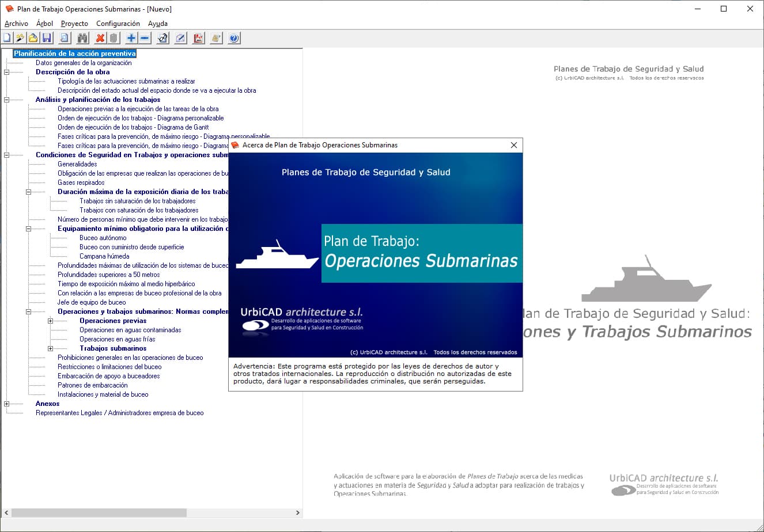Select Trabajos con saturación de los trabajadores

[x=139, y=210]
